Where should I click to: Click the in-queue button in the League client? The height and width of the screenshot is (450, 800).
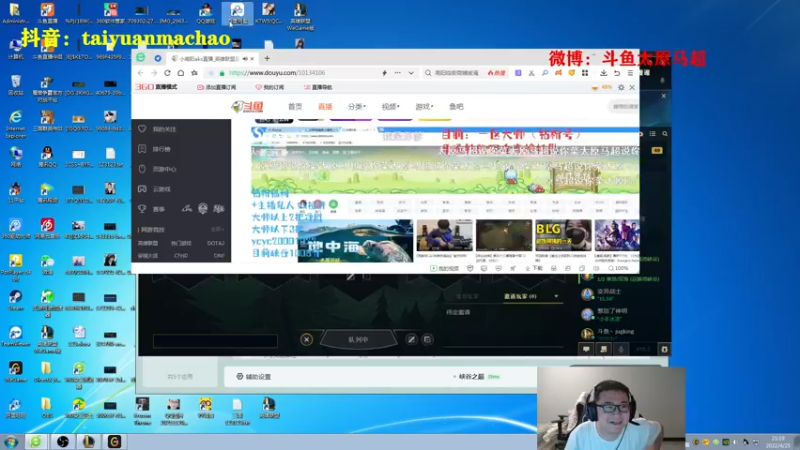click(358, 339)
